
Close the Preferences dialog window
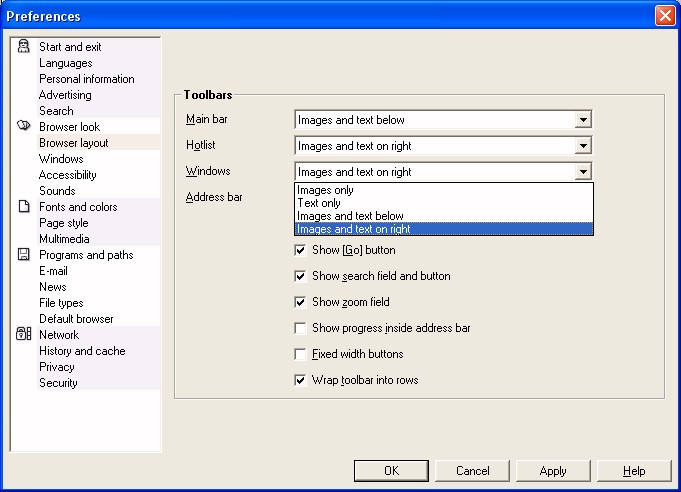click(664, 16)
